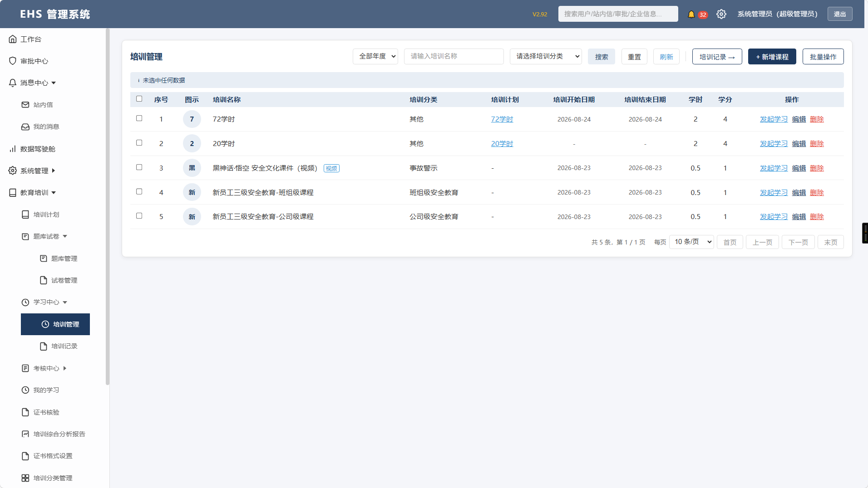Open 我的学习 menu item
The image size is (868, 488).
pyautogui.click(x=46, y=390)
